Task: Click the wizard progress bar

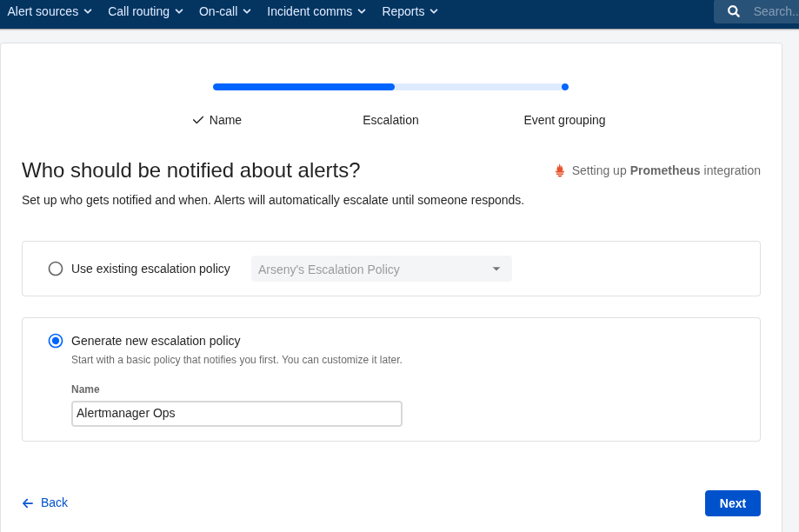Action: [x=390, y=87]
